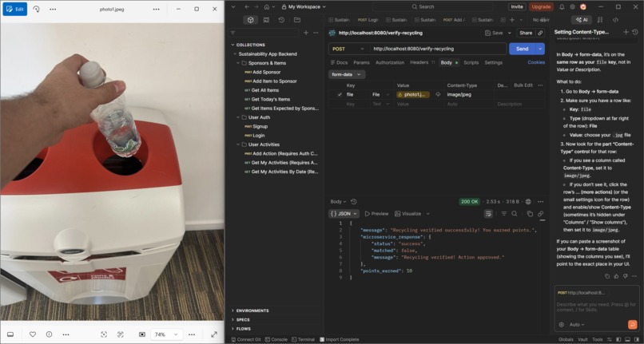The width and height of the screenshot is (644, 344).
Task: Open the code snippet icon in the right sidebar
Action: (615, 20)
